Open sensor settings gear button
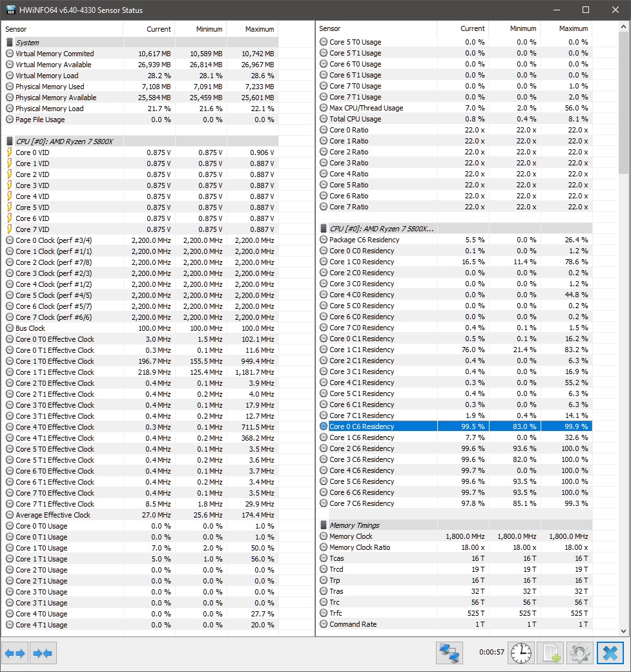 pos(580,653)
